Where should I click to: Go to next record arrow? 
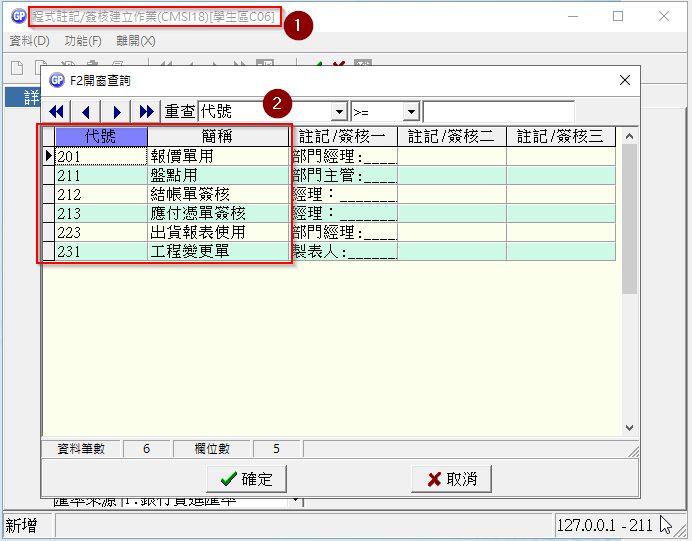117,111
